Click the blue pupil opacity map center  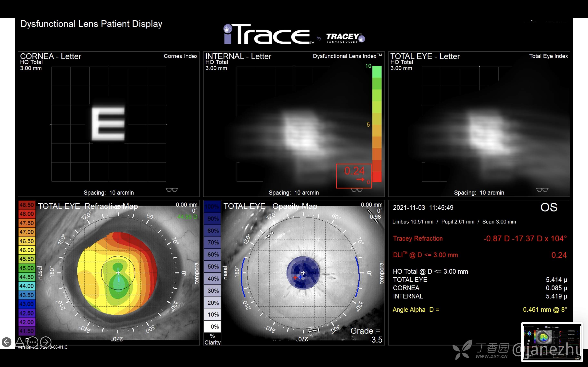[303, 273]
